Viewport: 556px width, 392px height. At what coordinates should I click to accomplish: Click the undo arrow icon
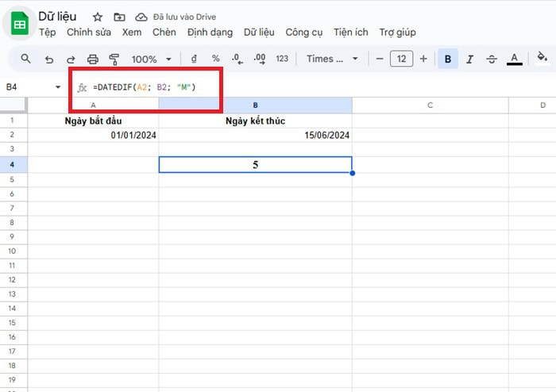(49, 59)
